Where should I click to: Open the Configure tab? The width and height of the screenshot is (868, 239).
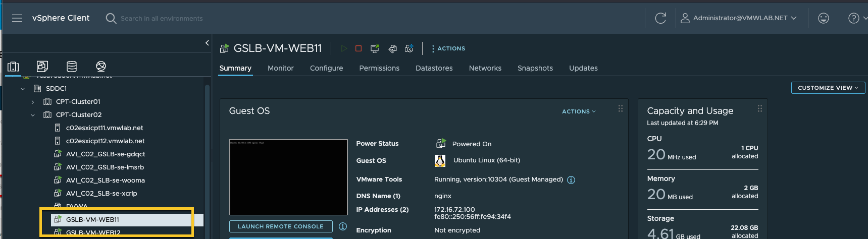pos(327,68)
